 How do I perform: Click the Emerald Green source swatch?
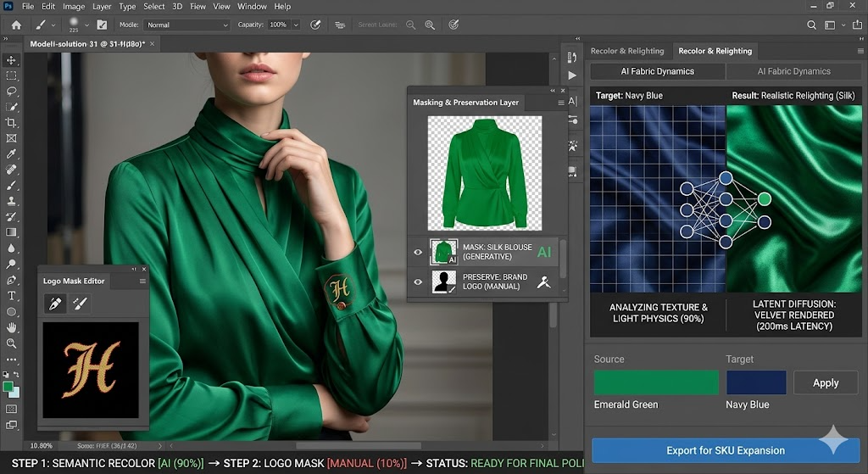tap(656, 382)
